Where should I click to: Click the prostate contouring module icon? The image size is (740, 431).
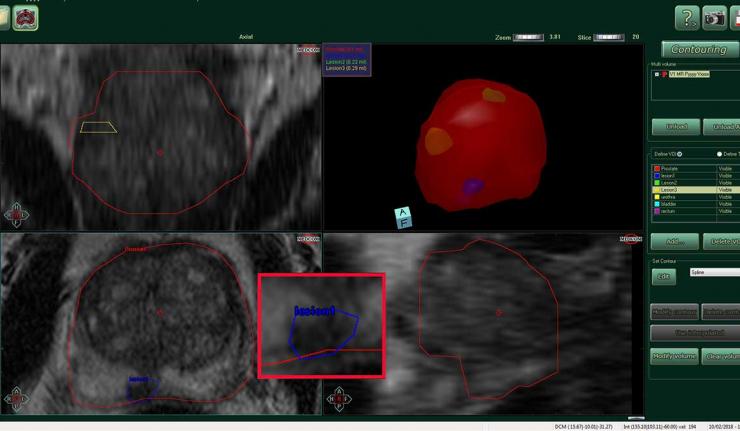coord(26,17)
